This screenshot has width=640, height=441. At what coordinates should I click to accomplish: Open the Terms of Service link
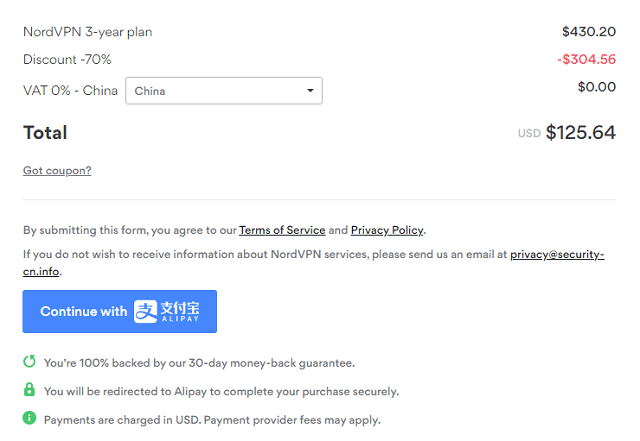pos(282,230)
